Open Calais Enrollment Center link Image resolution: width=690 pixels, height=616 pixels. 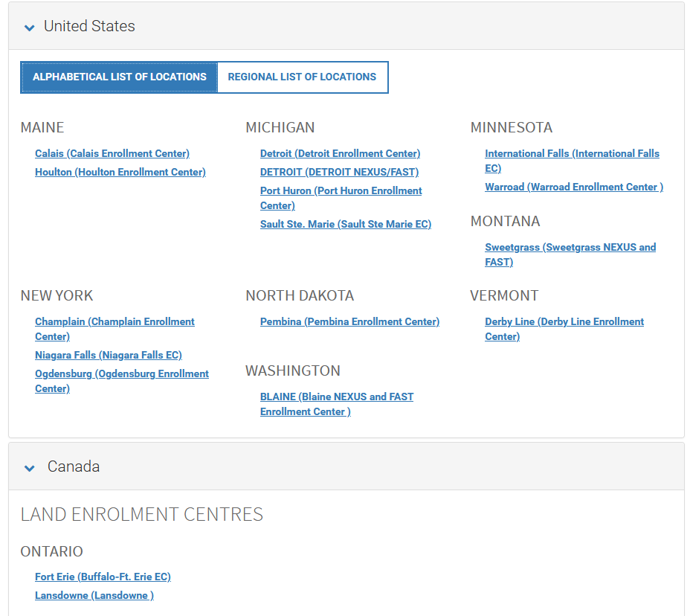click(112, 154)
